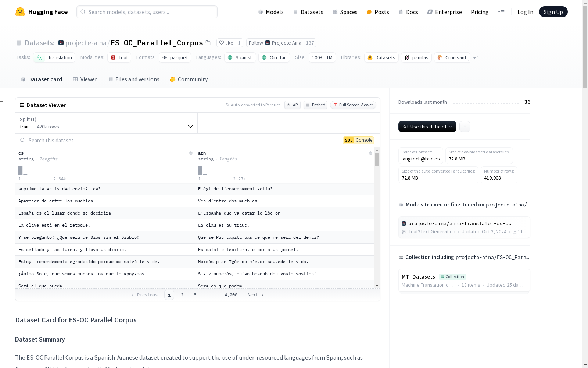The width and height of the screenshot is (588, 368).
Task: Click the Log In link
Action: (525, 12)
